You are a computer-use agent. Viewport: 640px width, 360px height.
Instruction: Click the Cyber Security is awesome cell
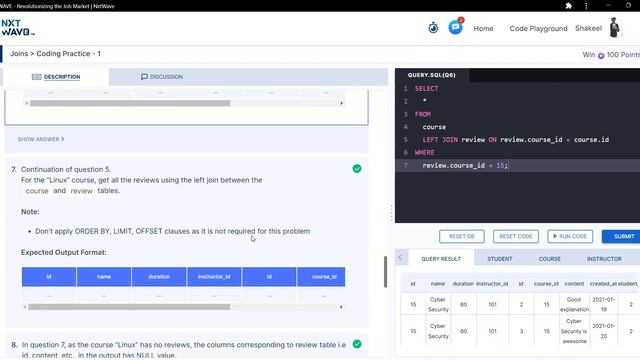click(574, 331)
